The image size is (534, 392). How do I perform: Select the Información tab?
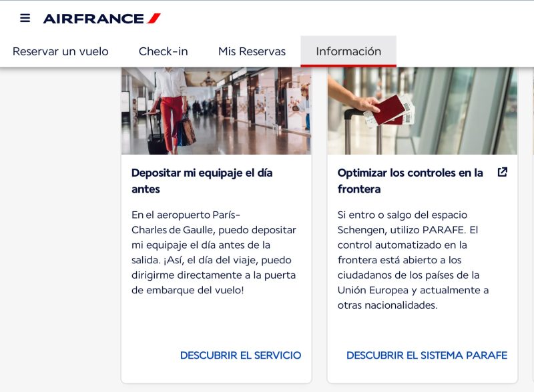tap(348, 51)
